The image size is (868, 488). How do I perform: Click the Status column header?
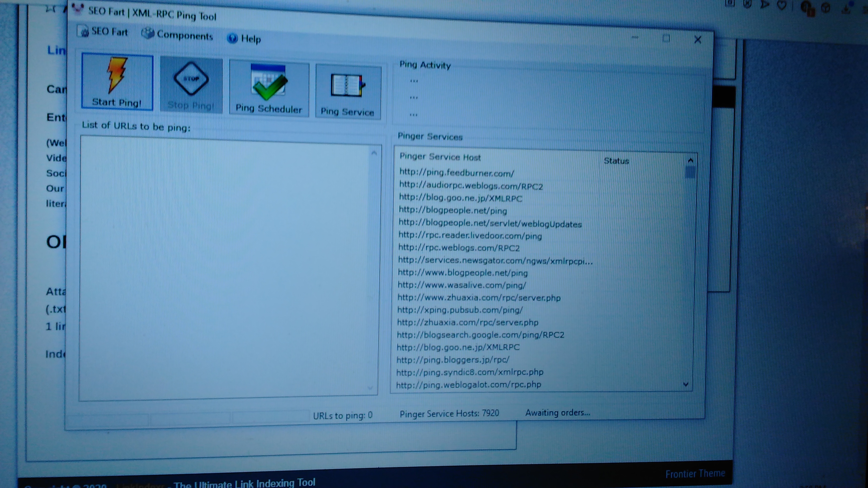click(616, 161)
